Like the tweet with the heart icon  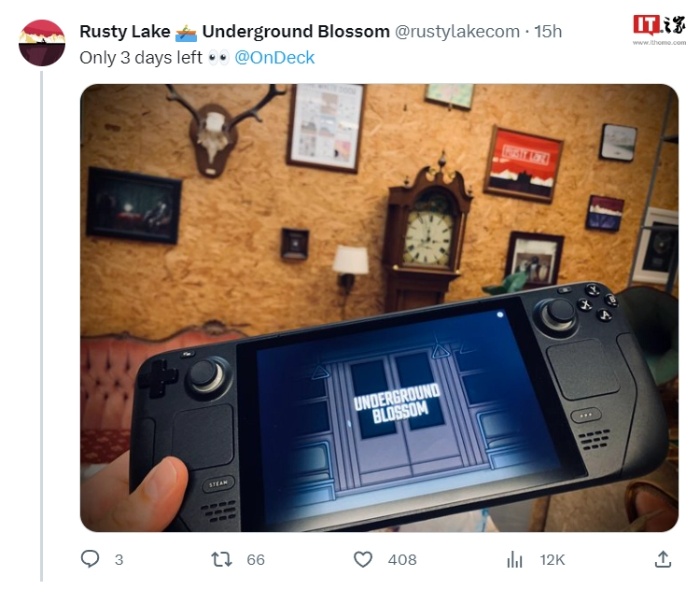(x=363, y=559)
